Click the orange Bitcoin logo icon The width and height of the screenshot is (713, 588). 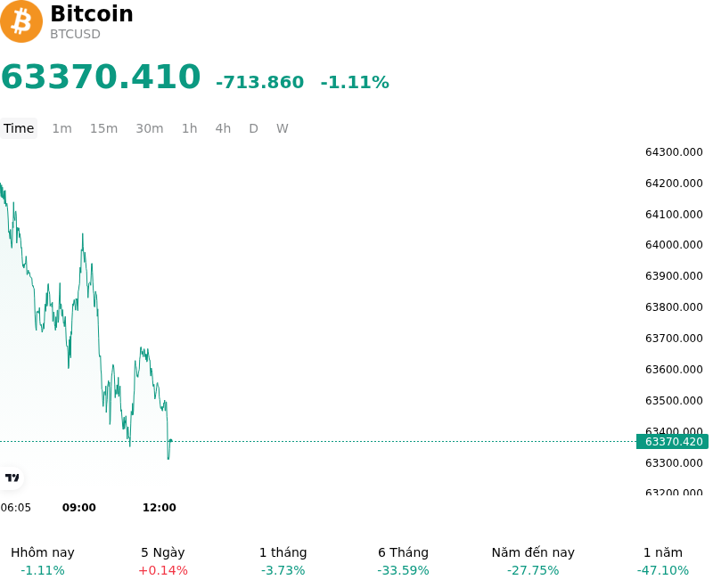pos(20,21)
